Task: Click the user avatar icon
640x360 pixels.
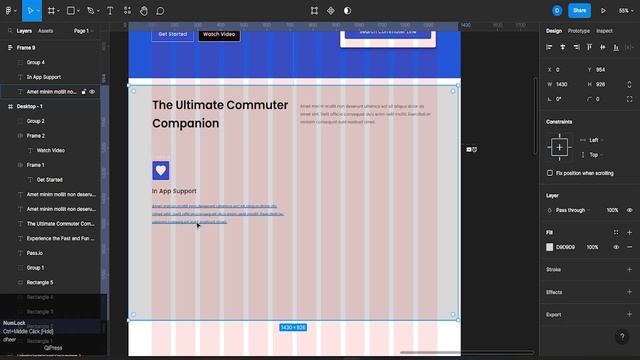Action: click(557, 11)
